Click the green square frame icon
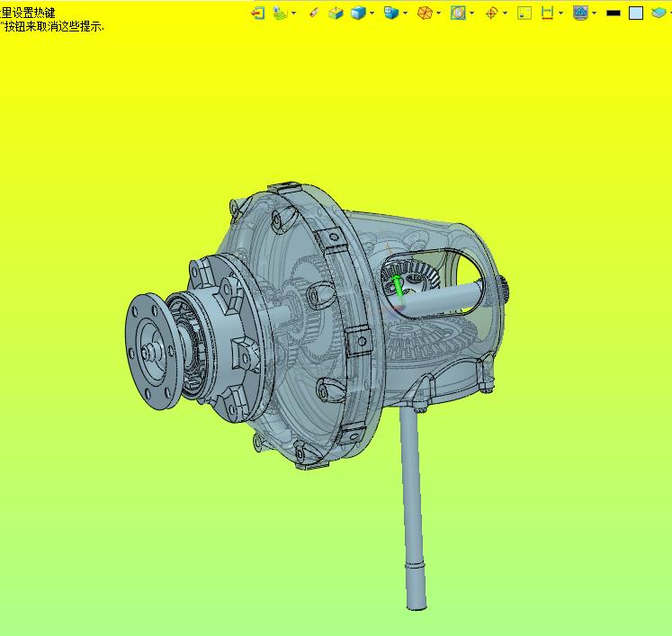Screen dimensions: 672x636 coord(524,13)
